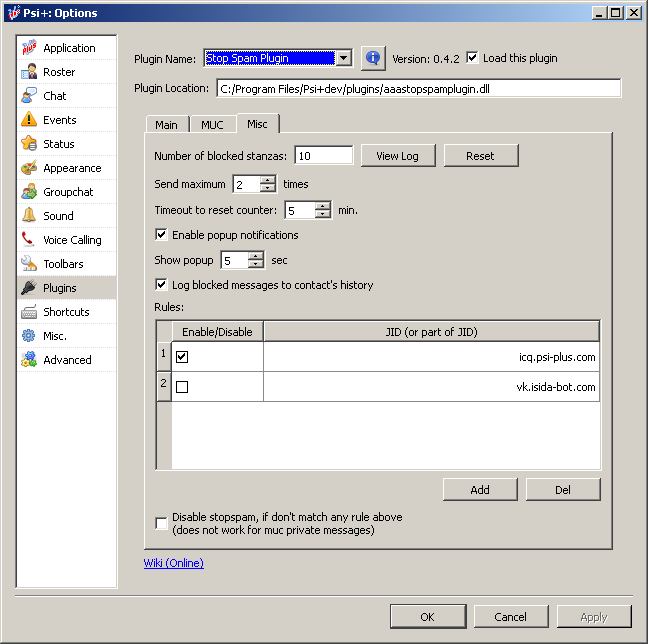Image resolution: width=648 pixels, height=644 pixels.
Task: Open Voice Calling phone icon
Action: pos(29,240)
